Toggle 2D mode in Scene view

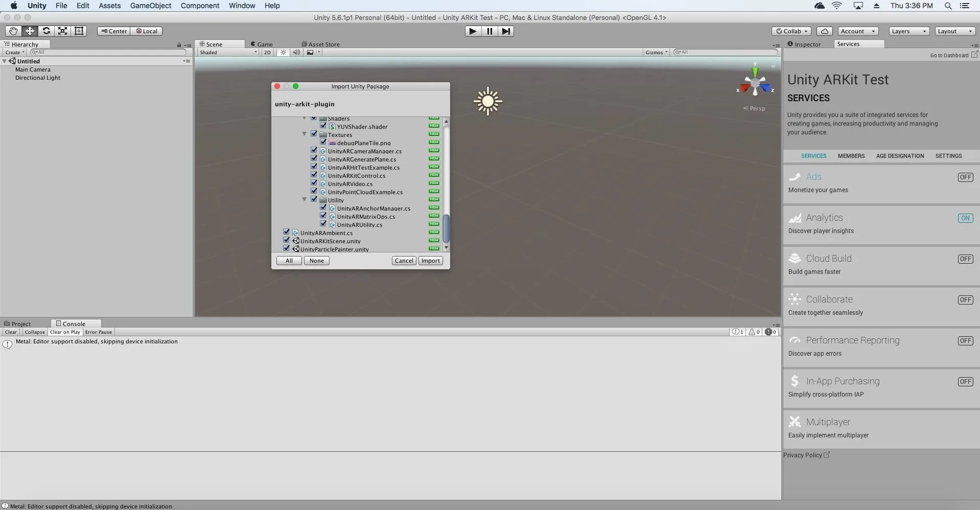click(x=267, y=53)
